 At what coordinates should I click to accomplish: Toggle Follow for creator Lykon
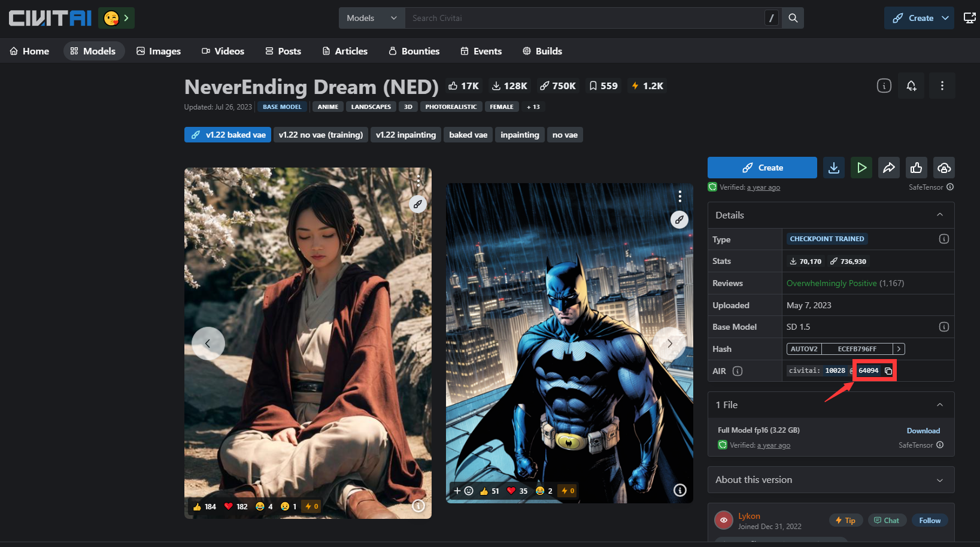pos(929,520)
